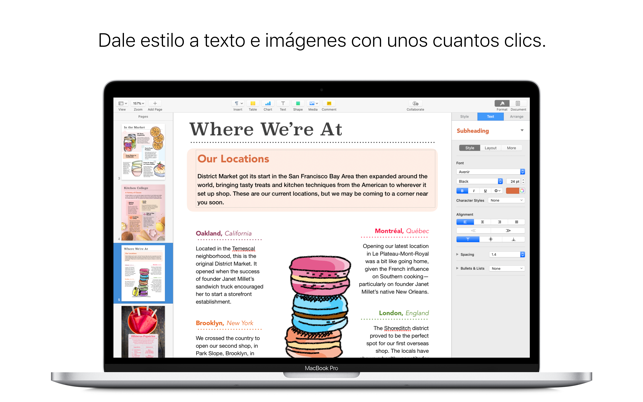643x402 pixels.
Task: Open the Insert paragraph icon menu
Action: click(x=238, y=103)
